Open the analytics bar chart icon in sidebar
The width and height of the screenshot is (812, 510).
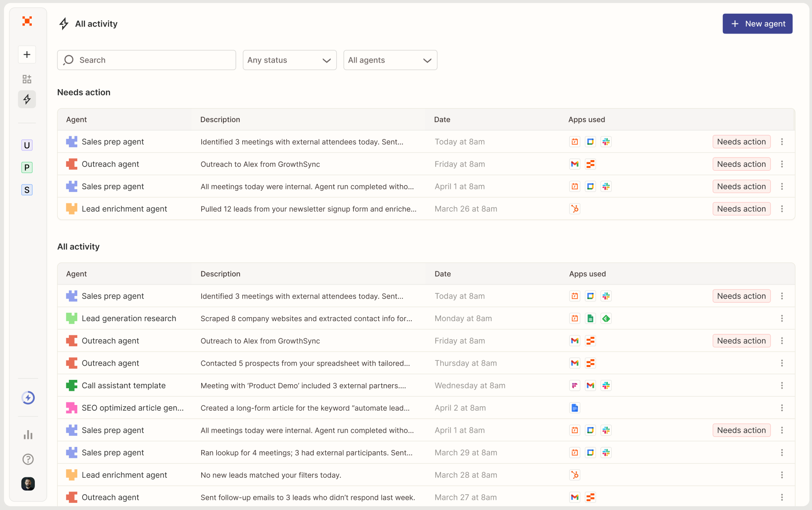(27, 435)
